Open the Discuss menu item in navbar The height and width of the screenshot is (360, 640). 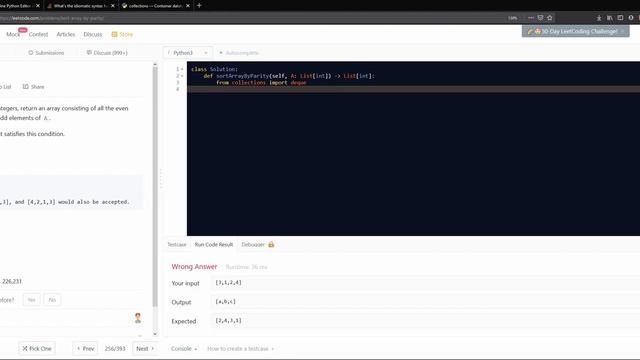tap(93, 35)
